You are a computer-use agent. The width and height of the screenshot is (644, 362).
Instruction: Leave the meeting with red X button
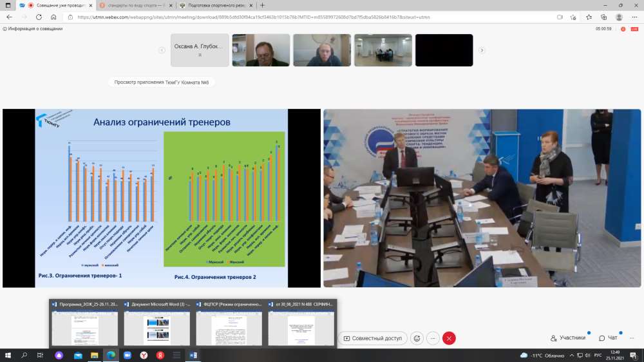pyautogui.click(x=449, y=338)
